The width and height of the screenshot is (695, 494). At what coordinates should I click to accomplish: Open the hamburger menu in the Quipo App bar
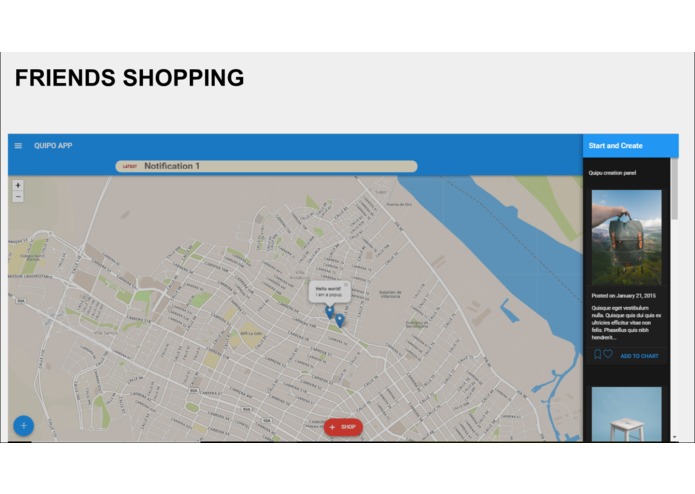[x=18, y=146]
